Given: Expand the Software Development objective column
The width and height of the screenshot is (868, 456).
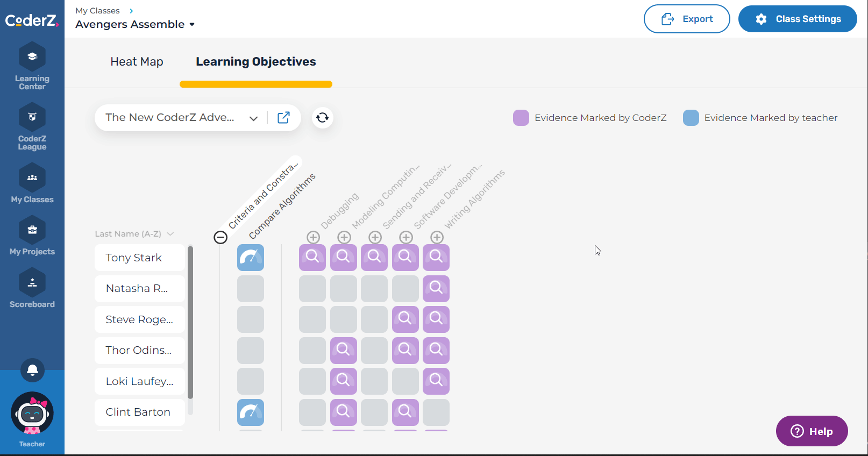Looking at the screenshot, I should 406,237.
